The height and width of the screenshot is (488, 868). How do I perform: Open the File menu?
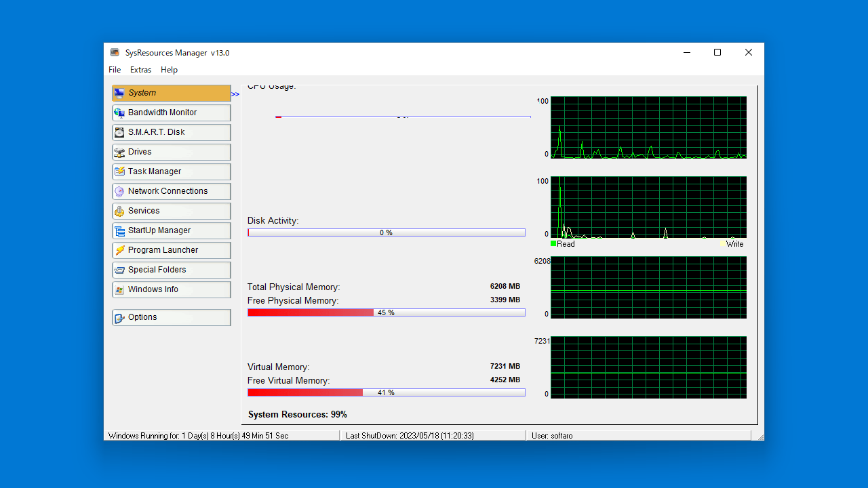115,70
